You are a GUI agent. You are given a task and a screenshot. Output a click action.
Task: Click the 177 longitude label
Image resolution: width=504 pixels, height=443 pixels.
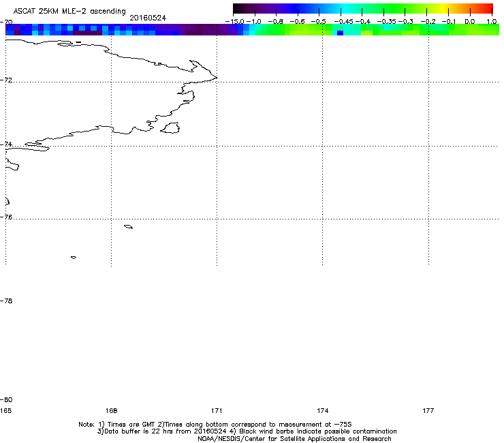(x=428, y=410)
